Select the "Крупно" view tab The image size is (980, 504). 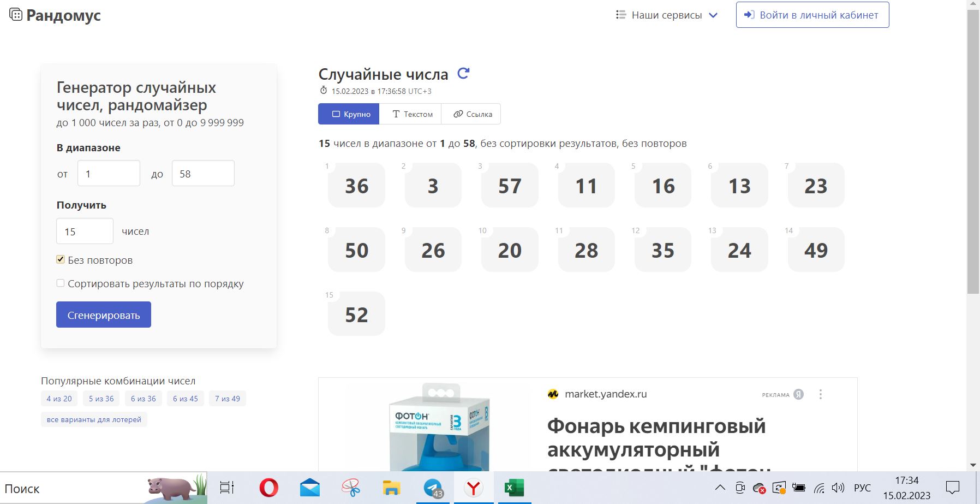tap(349, 114)
